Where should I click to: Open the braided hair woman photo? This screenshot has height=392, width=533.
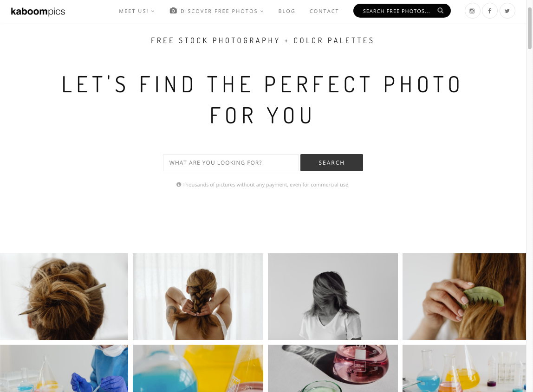(x=198, y=296)
